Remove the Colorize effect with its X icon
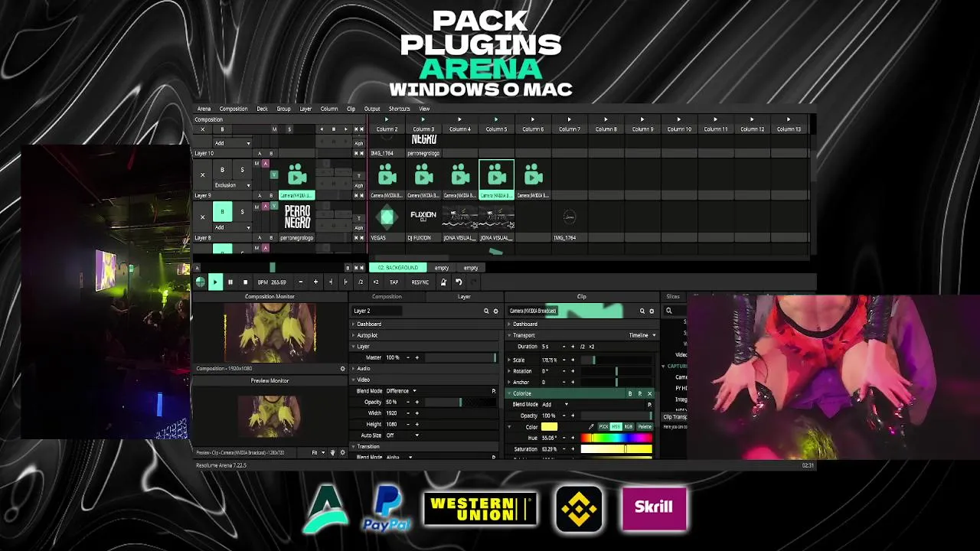Screen dimensions: 980x551 click(650, 393)
